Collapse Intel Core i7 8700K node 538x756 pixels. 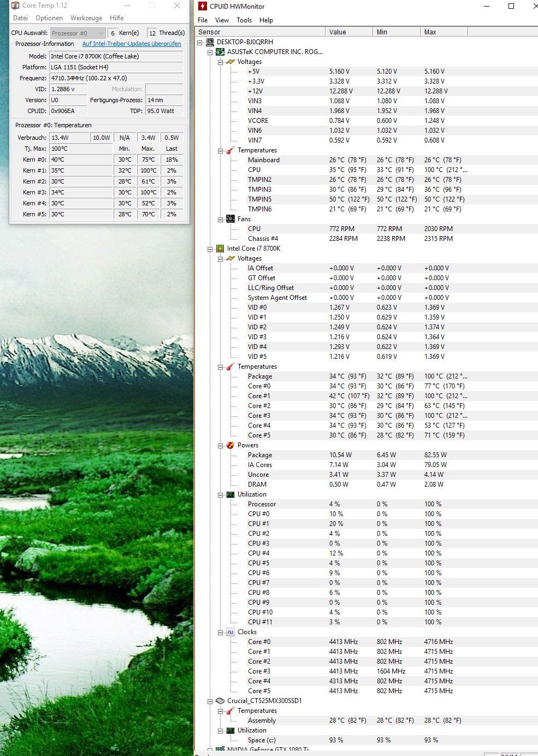(x=210, y=249)
